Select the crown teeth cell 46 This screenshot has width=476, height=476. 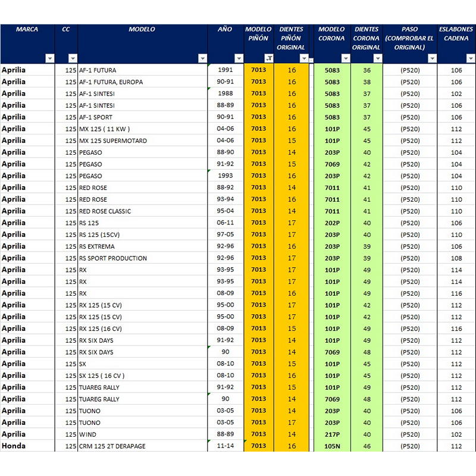[x=367, y=446]
